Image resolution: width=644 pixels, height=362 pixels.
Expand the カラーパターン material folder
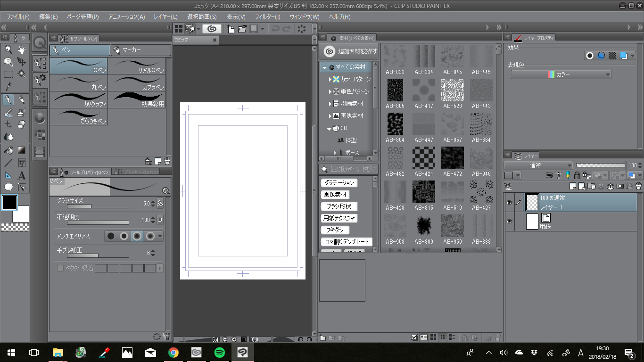click(x=330, y=79)
